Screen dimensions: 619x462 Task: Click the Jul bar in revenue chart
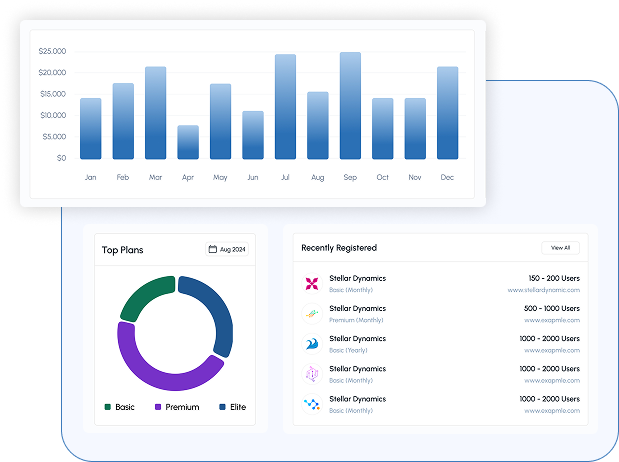(x=285, y=106)
